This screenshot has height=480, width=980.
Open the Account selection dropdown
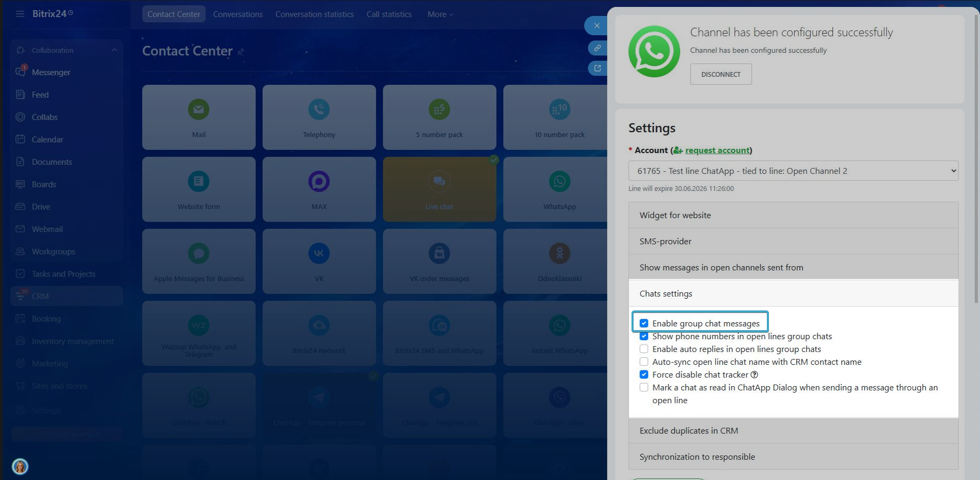pos(793,171)
